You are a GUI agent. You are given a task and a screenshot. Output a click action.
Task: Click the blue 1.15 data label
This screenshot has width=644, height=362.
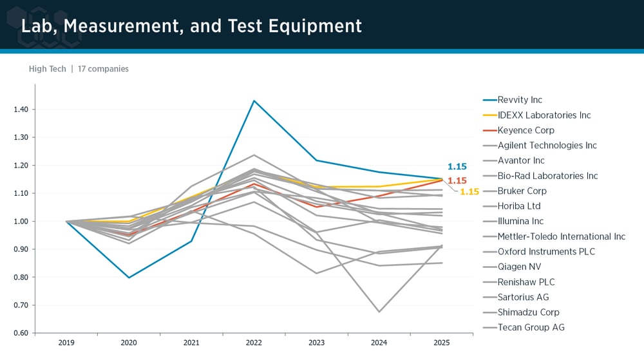coord(457,166)
